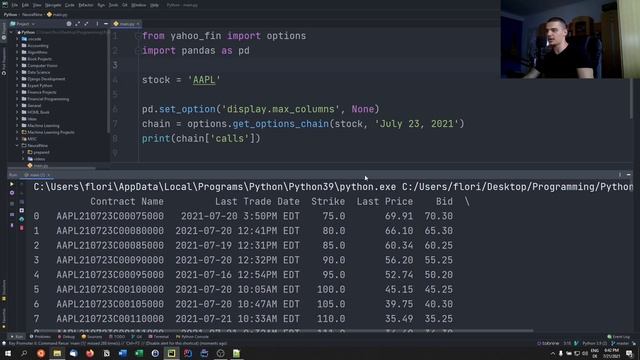The width and height of the screenshot is (640, 360).
Task: Close the main run tab in Run panel
Action: [49, 175]
